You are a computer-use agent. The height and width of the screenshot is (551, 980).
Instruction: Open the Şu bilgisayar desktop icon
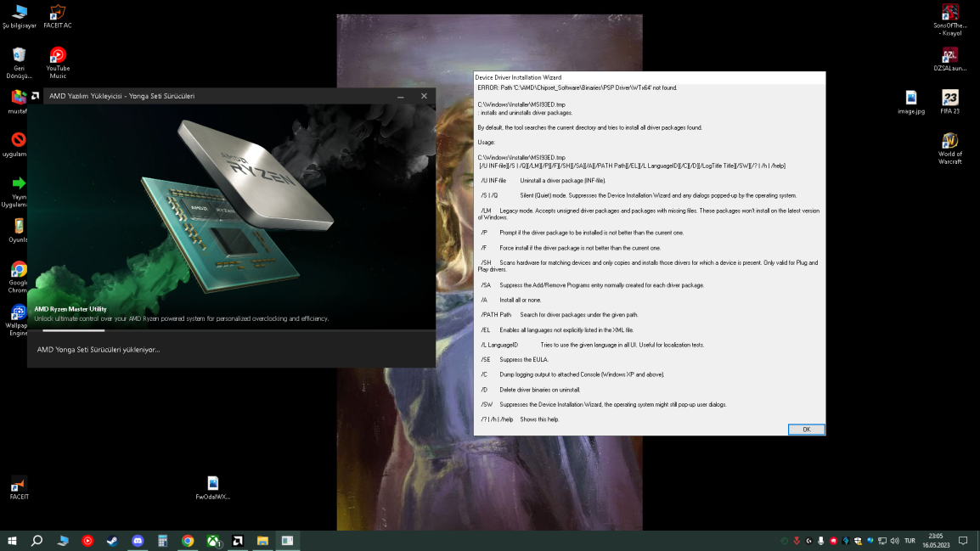pos(19,17)
